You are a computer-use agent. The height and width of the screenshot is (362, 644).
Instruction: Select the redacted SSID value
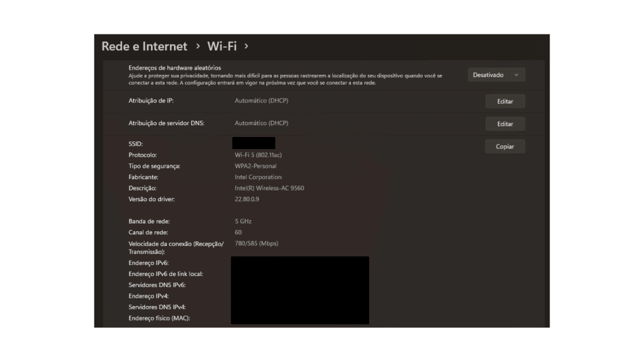tap(254, 143)
